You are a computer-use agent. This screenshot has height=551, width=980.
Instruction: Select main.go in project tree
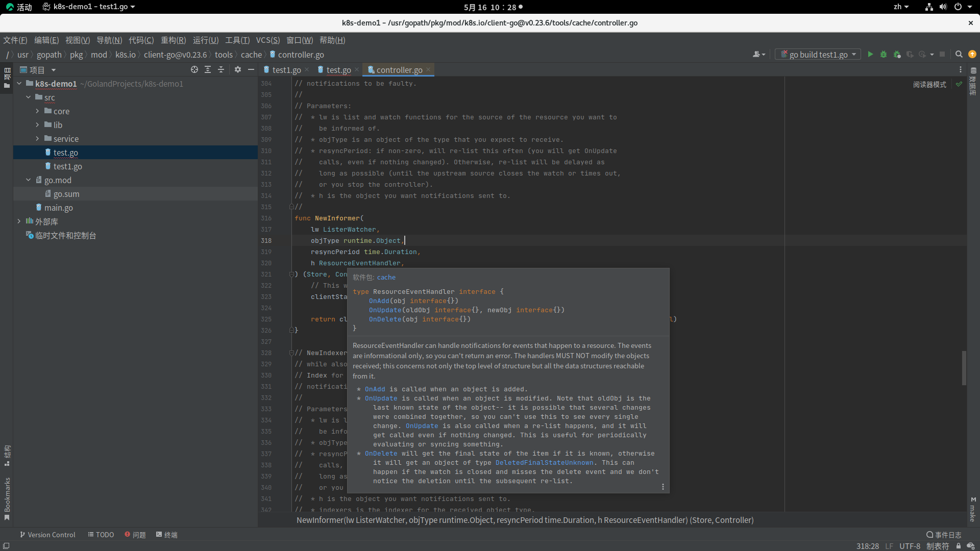tap(58, 208)
